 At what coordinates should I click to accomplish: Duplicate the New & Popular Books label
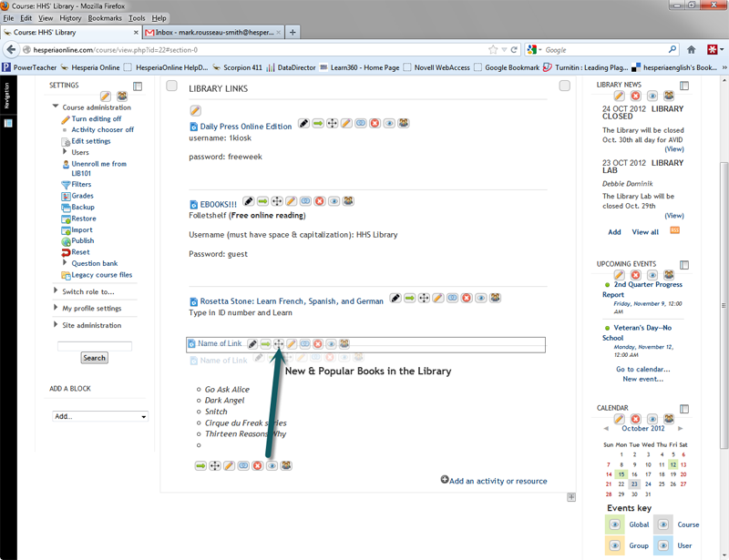pyautogui.click(x=243, y=465)
